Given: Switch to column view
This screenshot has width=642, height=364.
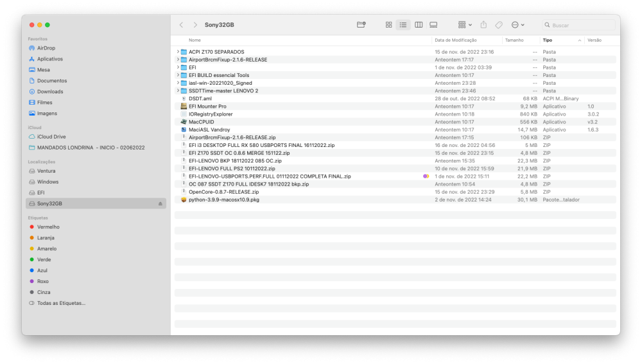Looking at the screenshot, I should pyautogui.click(x=419, y=25).
